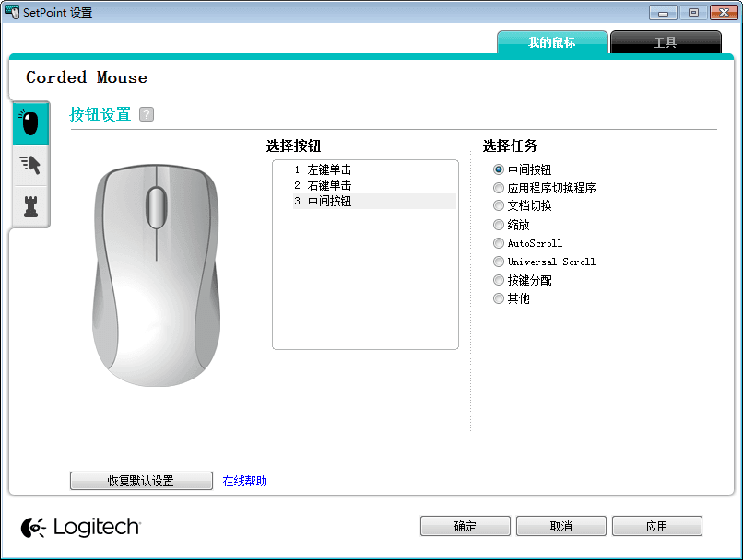Select the 中间按钮 radio option
743x560 pixels.
[499, 169]
